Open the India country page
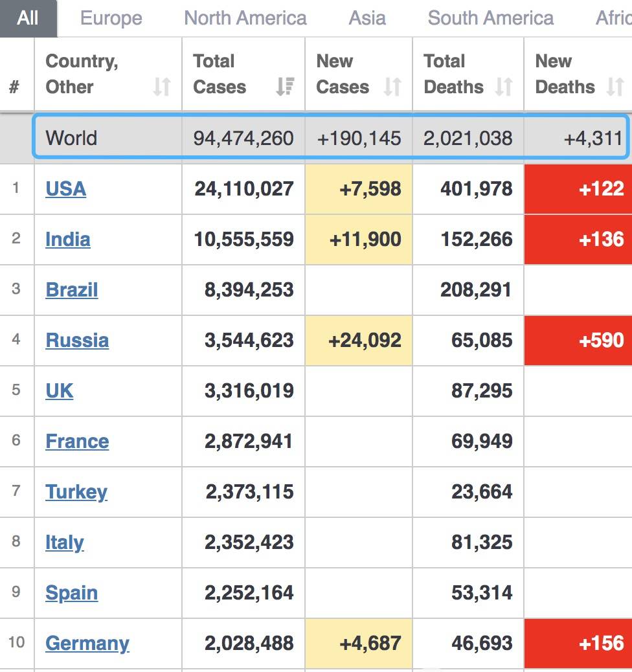 (67, 240)
